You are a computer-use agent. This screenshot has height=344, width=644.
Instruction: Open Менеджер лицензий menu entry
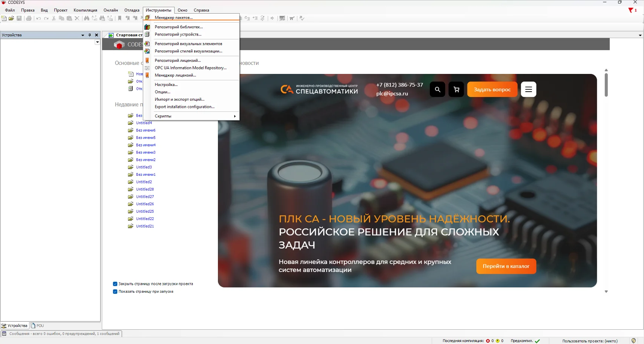click(x=192, y=75)
